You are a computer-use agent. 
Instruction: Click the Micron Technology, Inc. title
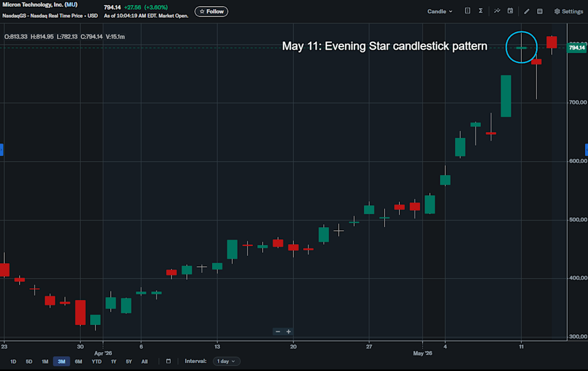tap(32, 5)
